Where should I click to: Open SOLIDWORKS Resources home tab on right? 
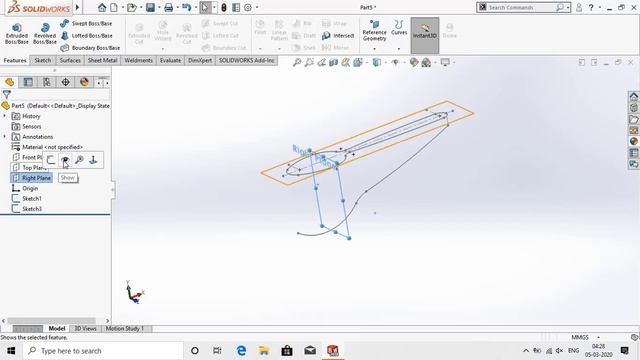pyautogui.click(x=633, y=97)
